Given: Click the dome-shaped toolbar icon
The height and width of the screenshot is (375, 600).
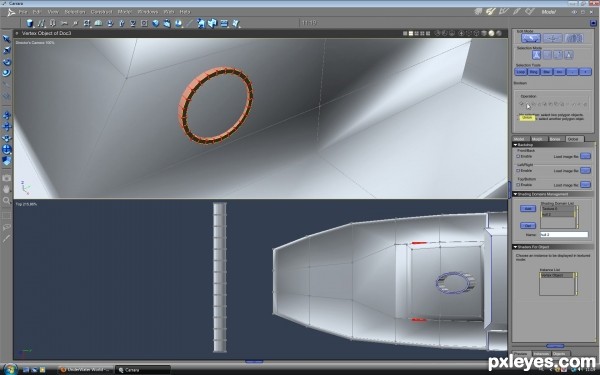Looking at the screenshot, I should 98,23.
